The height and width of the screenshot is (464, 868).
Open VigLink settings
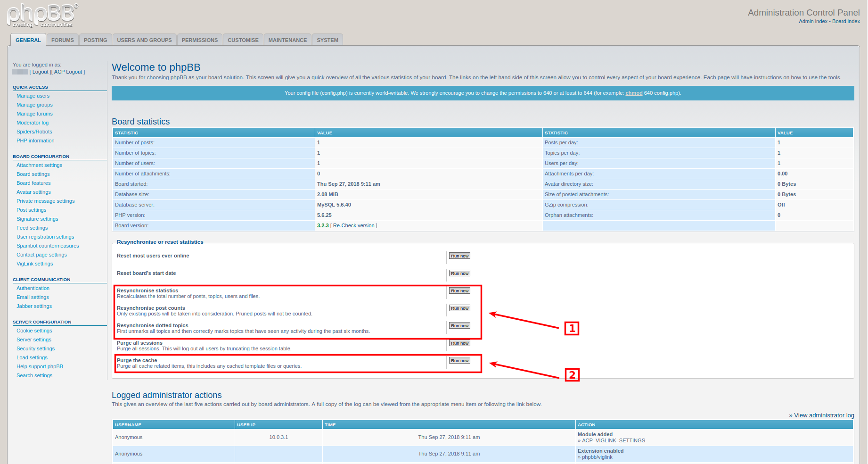pyautogui.click(x=35, y=264)
